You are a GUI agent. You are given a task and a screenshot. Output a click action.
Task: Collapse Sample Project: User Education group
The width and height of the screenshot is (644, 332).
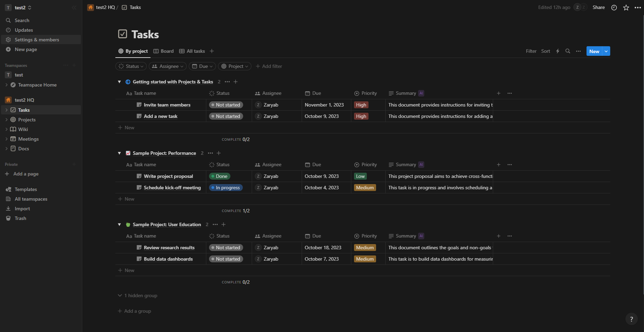pos(120,225)
